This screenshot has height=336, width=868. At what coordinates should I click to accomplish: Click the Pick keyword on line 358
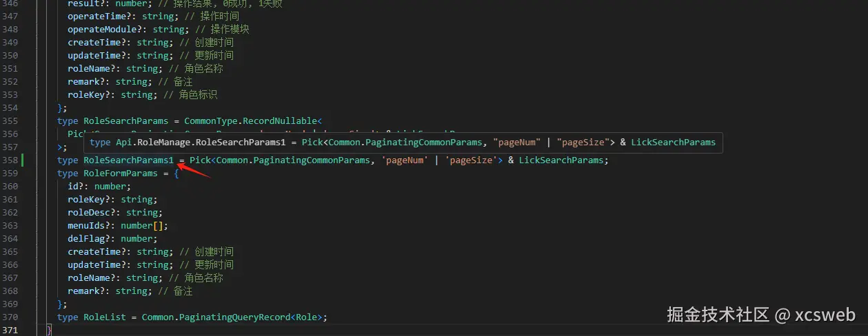click(x=200, y=160)
